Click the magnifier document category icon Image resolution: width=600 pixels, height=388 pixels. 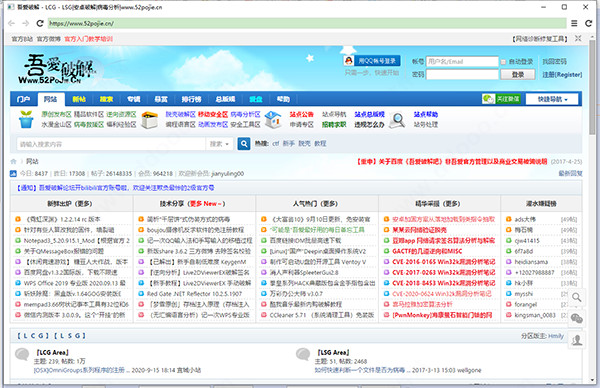(398, 120)
